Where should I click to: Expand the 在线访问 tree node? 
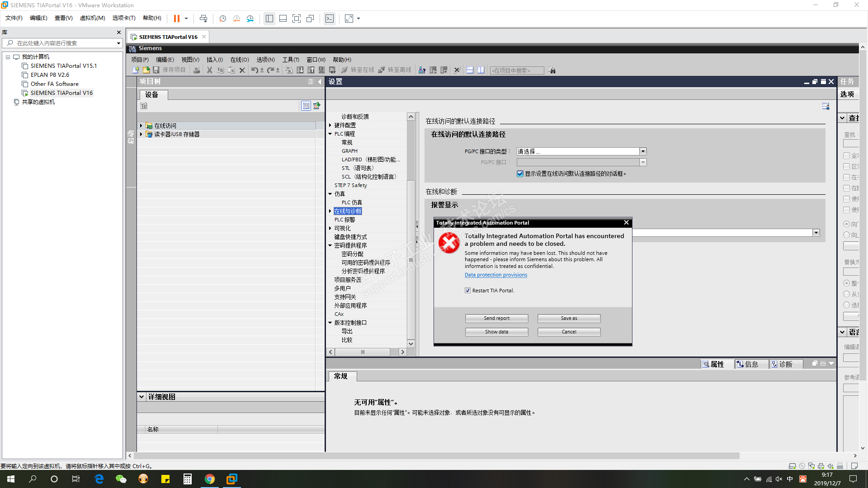(x=141, y=126)
